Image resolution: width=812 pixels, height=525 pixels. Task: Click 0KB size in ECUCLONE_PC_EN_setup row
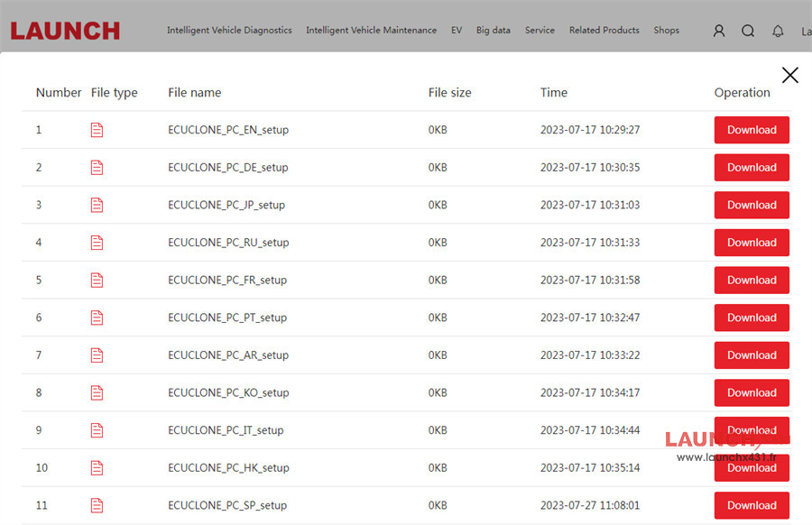click(x=438, y=130)
